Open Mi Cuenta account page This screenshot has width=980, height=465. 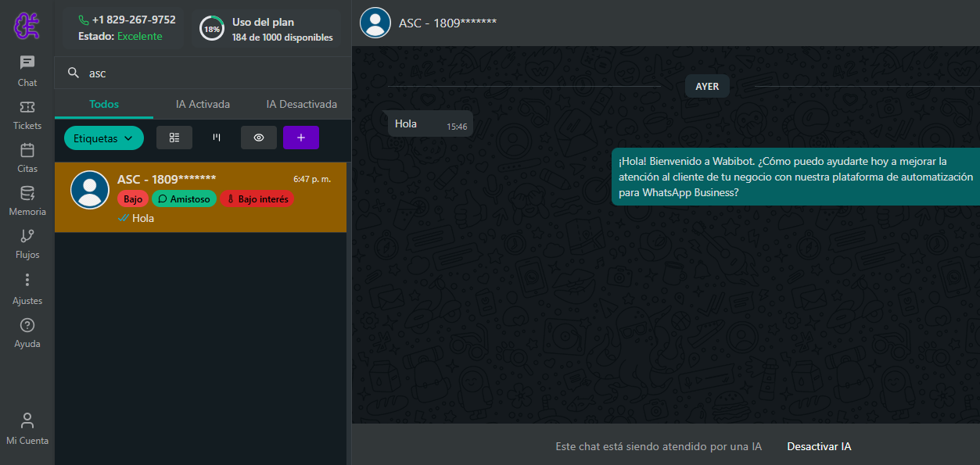[x=27, y=429]
